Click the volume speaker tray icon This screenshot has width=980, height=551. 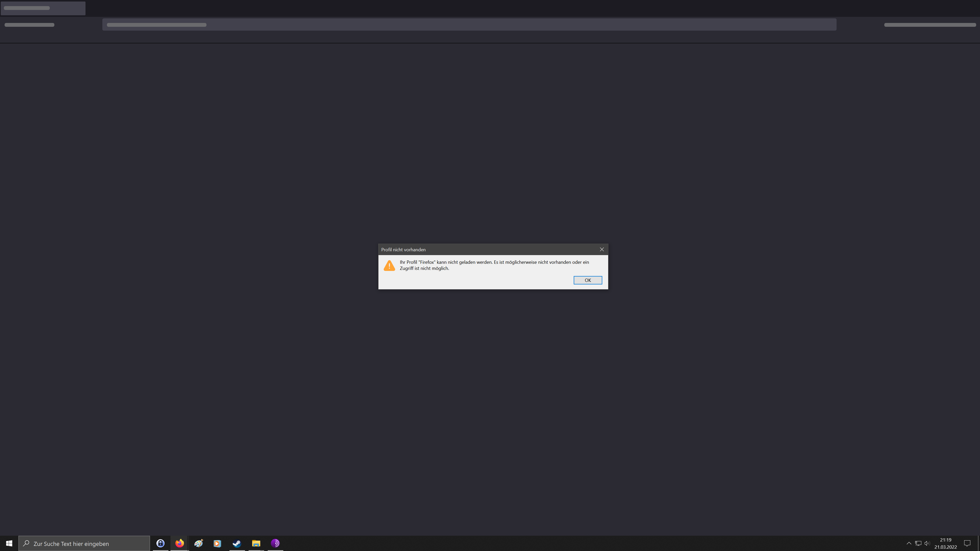point(927,543)
